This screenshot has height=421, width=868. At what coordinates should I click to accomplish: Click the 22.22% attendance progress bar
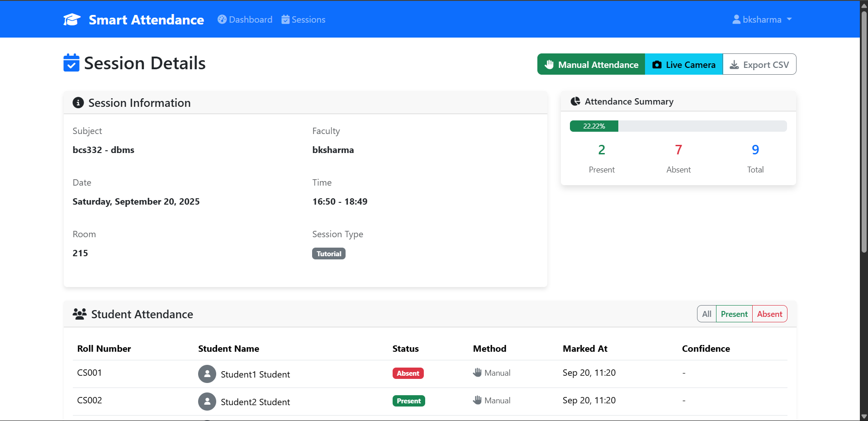[594, 126]
